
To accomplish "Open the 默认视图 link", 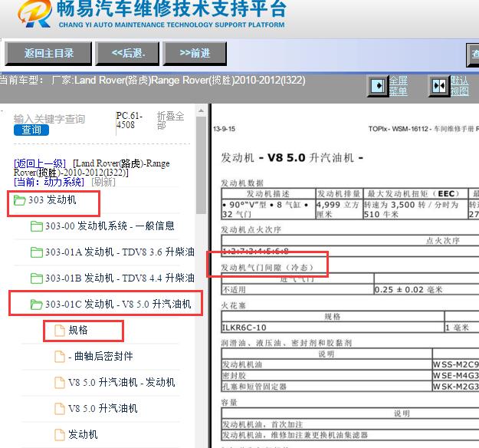I will click(459, 86).
